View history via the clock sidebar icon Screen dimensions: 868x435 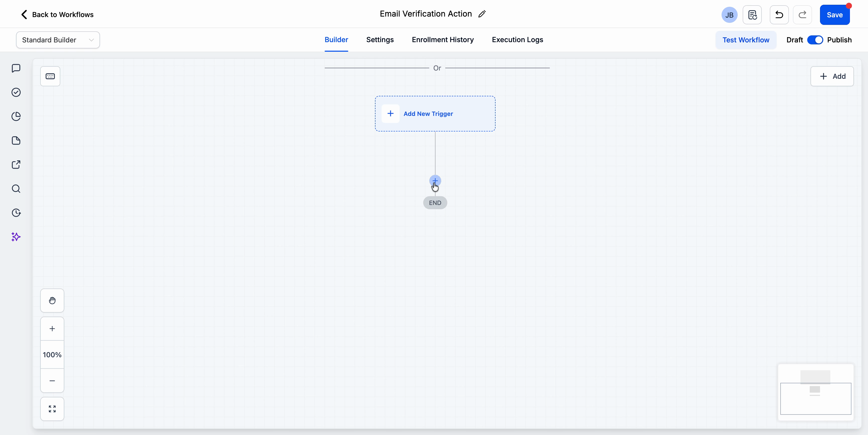pos(16,213)
